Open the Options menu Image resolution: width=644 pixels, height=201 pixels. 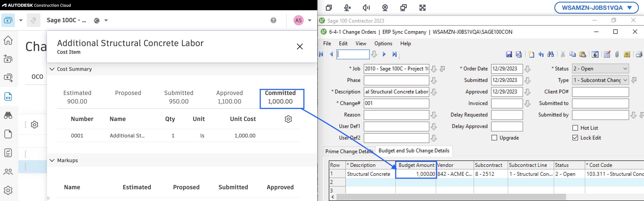tap(383, 43)
